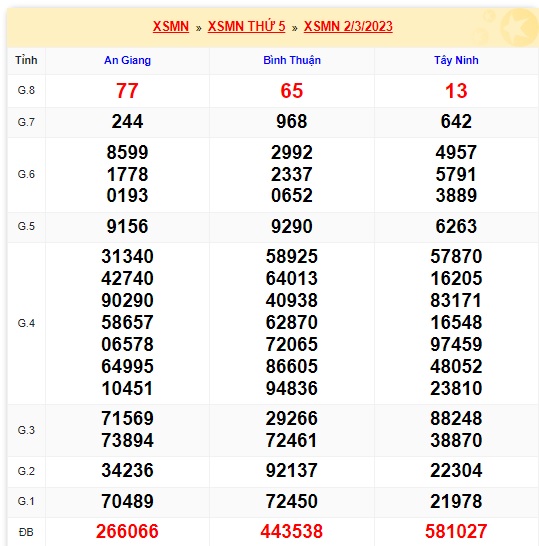Select the G.3 row label
This screenshot has width=539, height=546.
(x=26, y=430)
